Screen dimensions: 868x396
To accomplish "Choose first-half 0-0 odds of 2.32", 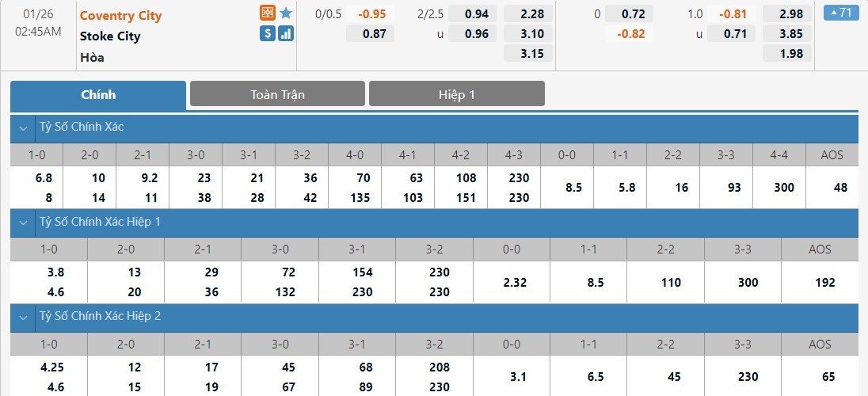I will (512, 282).
